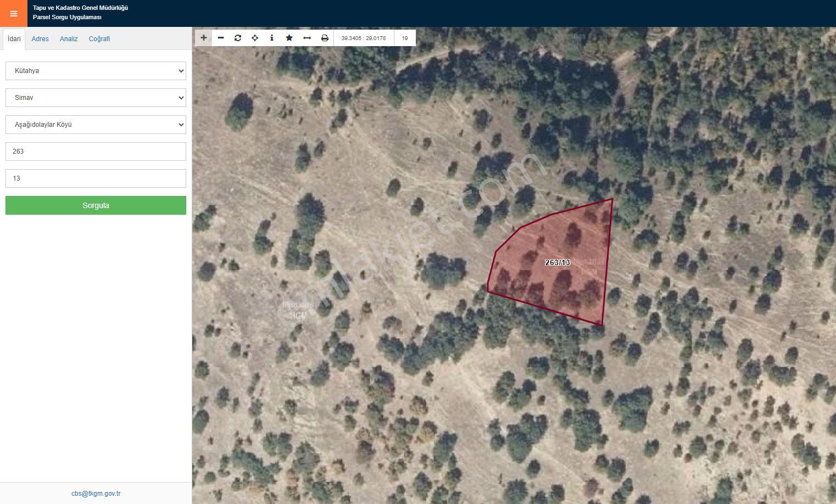Open the info tool

pos(272,38)
